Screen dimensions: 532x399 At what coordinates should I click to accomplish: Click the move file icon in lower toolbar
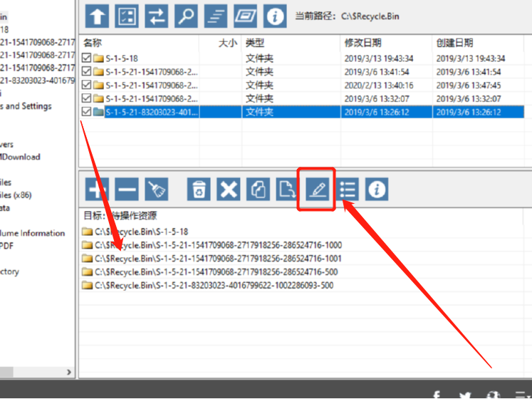(x=288, y=189)
